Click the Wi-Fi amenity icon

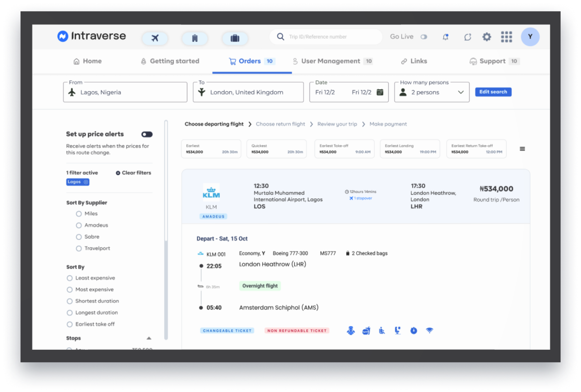click(429, 331)
